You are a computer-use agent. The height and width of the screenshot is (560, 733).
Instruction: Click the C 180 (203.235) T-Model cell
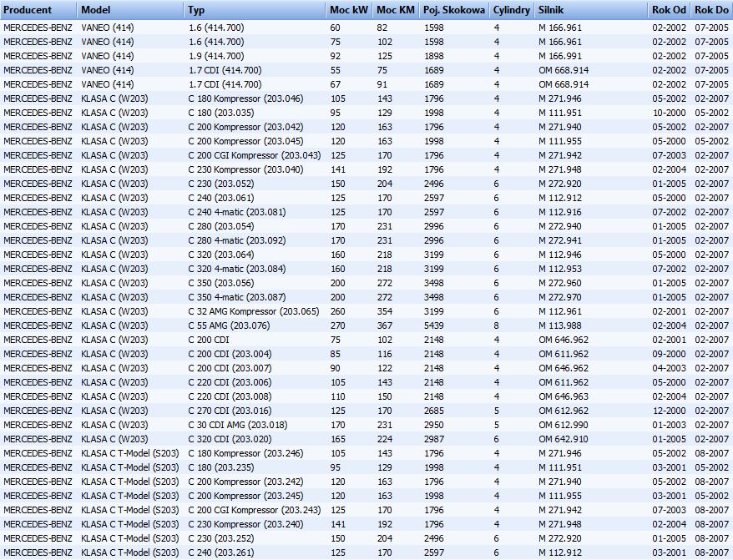pyautogui.click(x=221, y=467)
